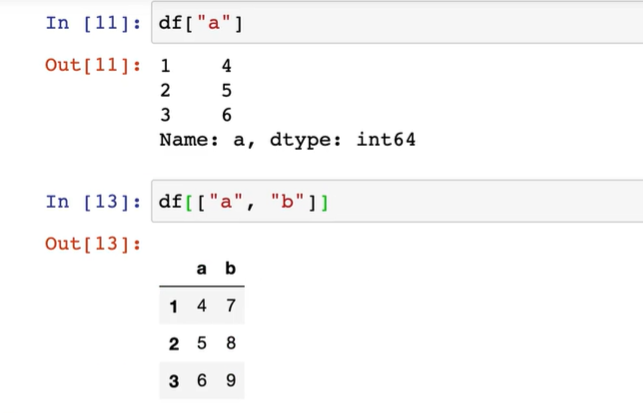643x413 pixels.
Task: Click the Out[13]: prompt label
Action: tap(93, 244)
